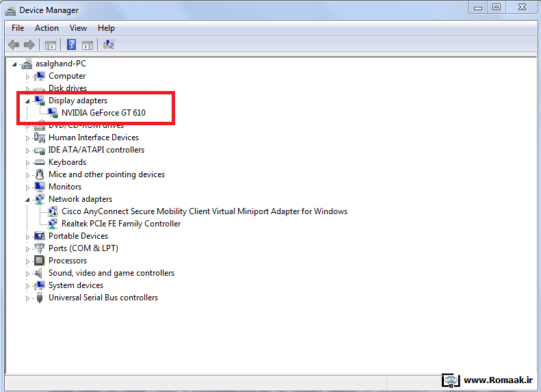Click the Forward arrow toolbar icon

29,44
